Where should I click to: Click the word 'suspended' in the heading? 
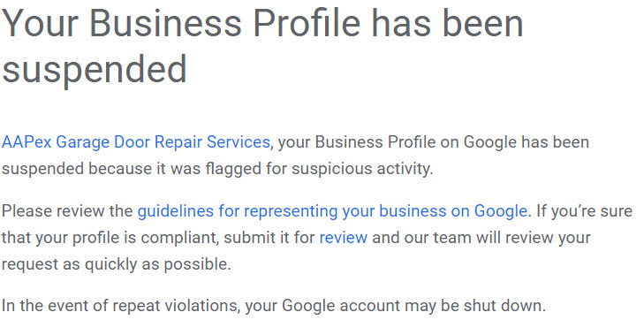(x=95, y=68)
